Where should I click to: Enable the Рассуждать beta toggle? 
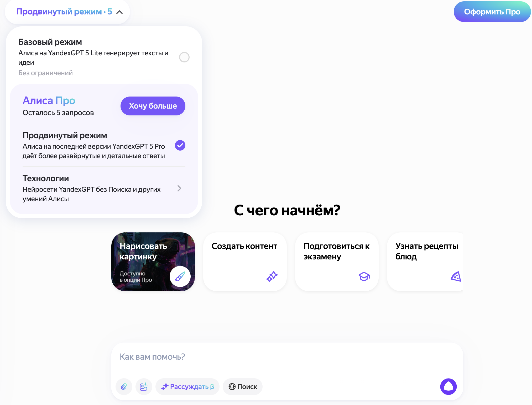click(x=187, y=387)
